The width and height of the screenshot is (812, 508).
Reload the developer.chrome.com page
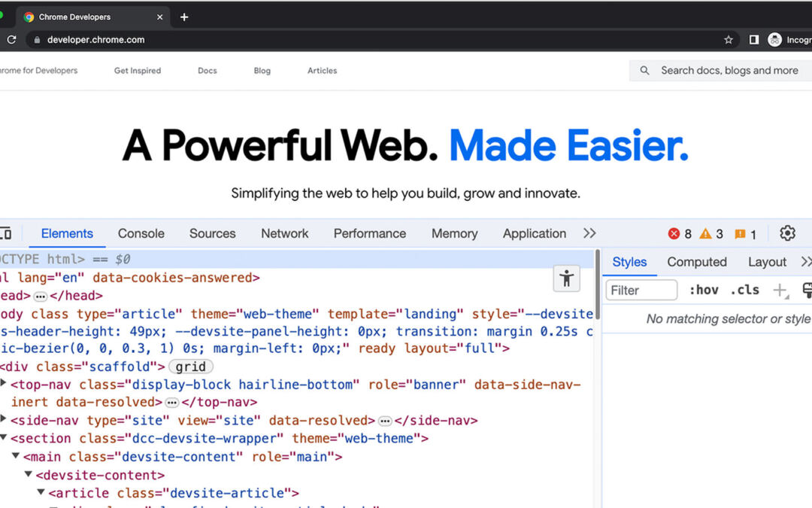coord(11,39)
